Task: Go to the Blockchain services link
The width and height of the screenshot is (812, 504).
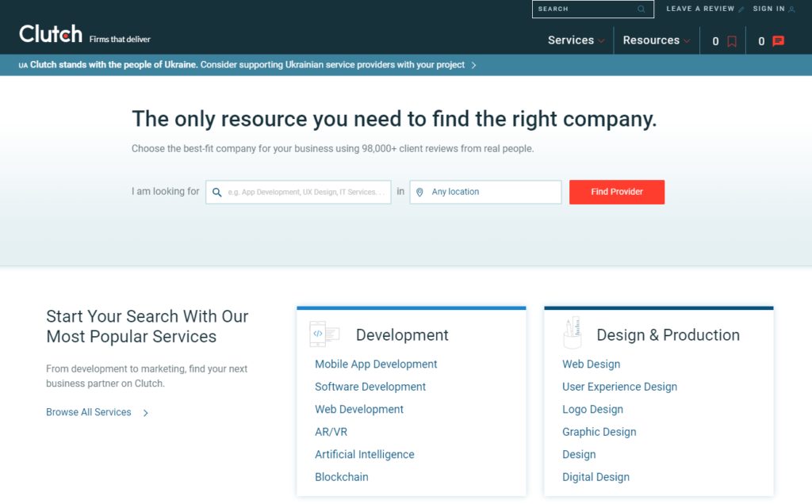Action: pos(341,477)
